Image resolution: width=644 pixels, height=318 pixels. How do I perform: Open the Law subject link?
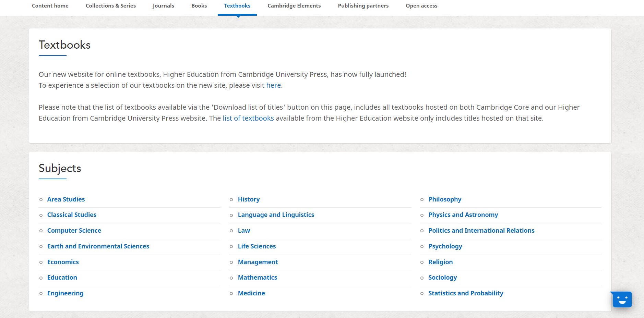tap(244, 231)
